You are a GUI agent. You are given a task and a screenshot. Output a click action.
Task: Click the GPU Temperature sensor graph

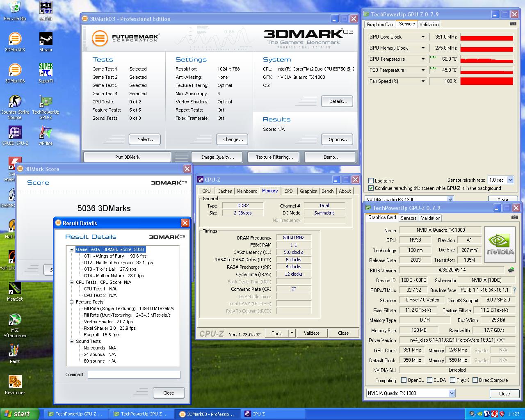pyautogui.click(x=487, y=59)
